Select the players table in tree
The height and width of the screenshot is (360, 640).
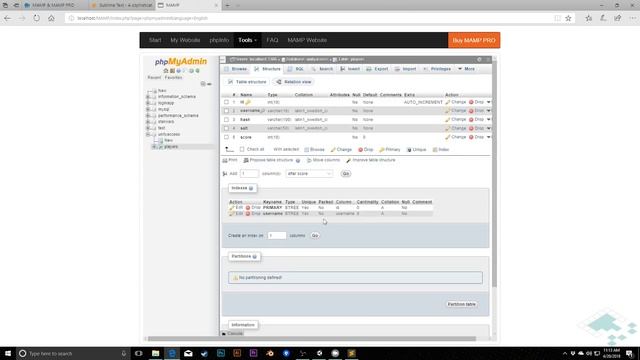(x=171, y=147)
